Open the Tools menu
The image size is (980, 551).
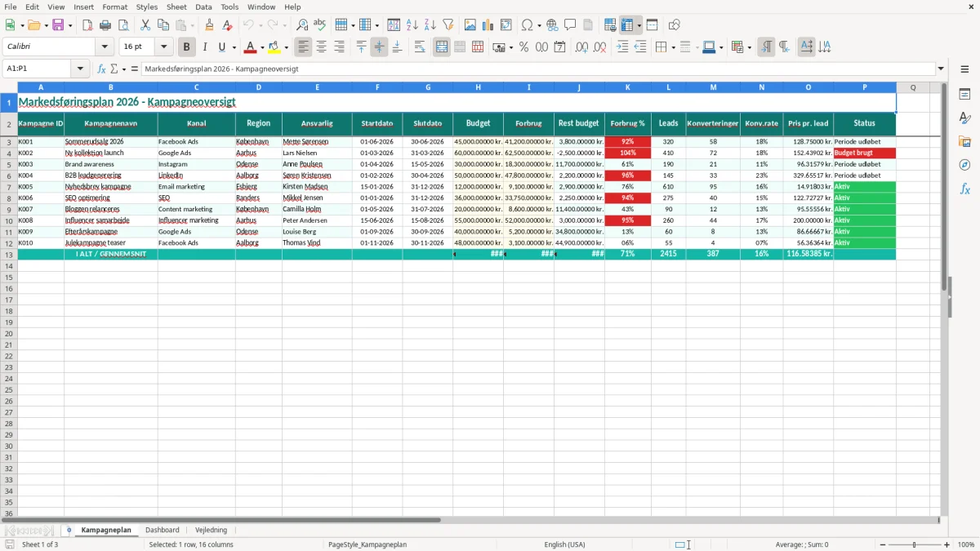click(229, 7)
